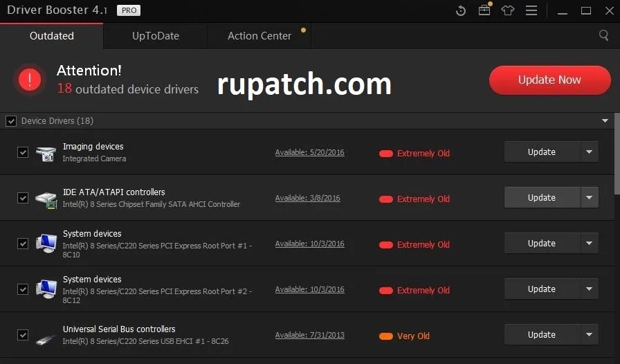The width and height of the screenshot is (620, 364).
Task: Uncheck the Imaging devices checkbox
Action: (23, 152)
